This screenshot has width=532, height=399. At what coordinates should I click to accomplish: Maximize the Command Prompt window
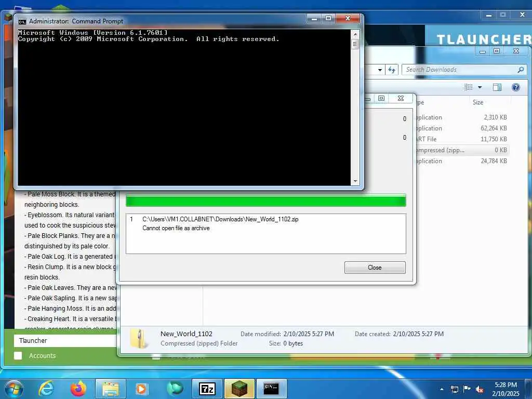[x=328, y=18]
